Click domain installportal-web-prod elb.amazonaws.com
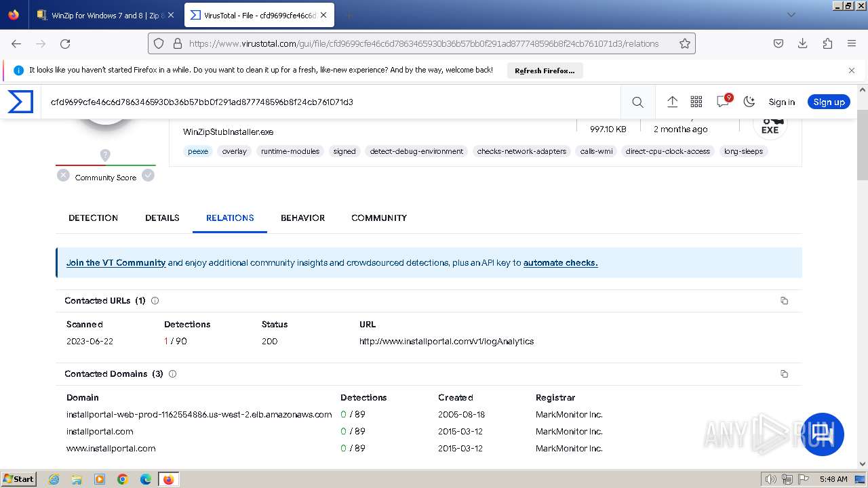The height and width of the screenshot is (488, 868). [199, 414]
